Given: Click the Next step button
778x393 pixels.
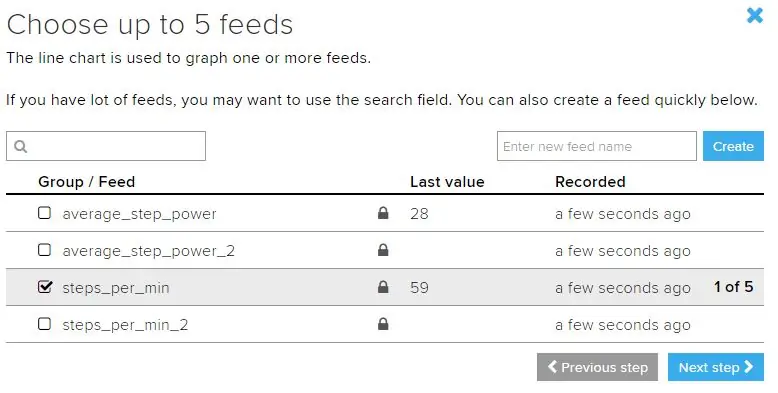Looking at the screenshot, I should (x=715, y=367).
